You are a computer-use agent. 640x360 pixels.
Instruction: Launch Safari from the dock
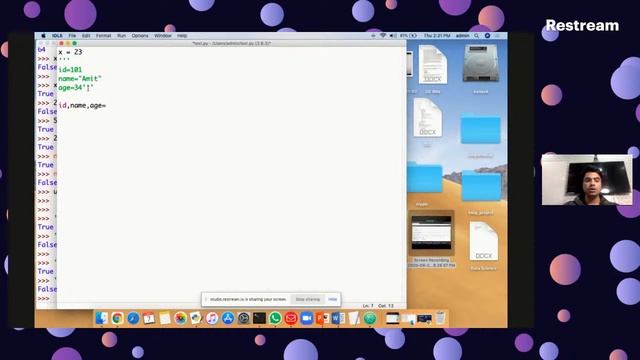click(x=133, y=318)
